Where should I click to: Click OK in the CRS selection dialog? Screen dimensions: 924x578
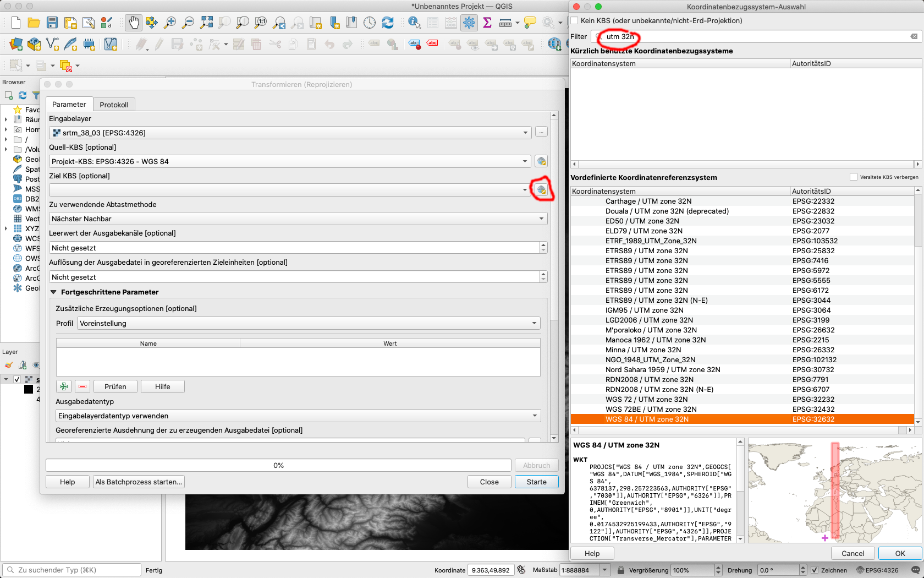click(x=900, y=553)
